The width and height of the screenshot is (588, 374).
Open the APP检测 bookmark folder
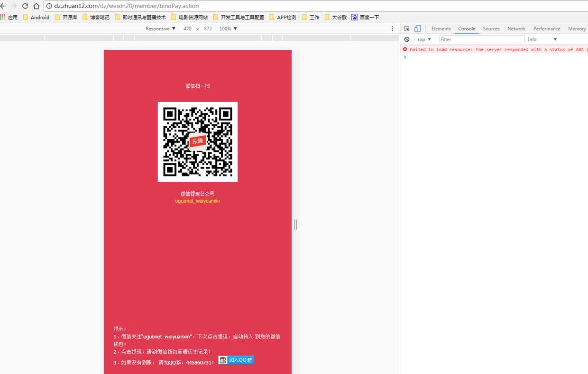283,18
